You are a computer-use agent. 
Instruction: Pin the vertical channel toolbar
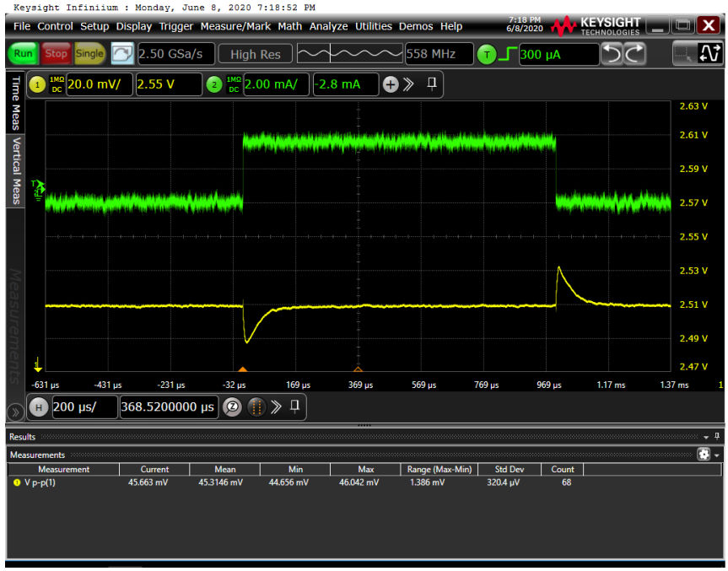tap(432, 84)
